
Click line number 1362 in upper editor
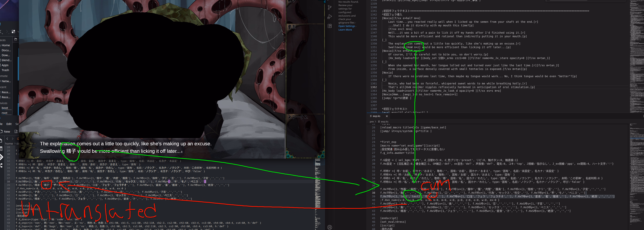(x=373, y=87)
